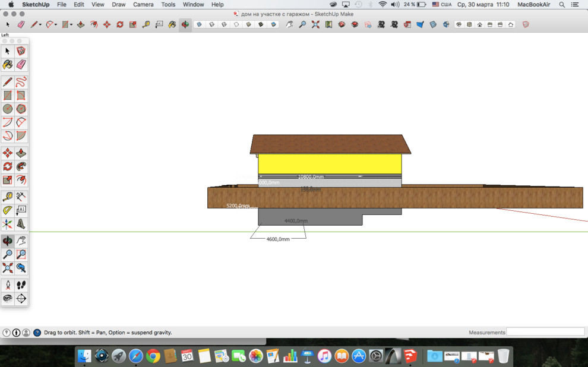Click Zoom Extents in the top toolbar
The height and width of the screenshot is (367, 588).
[315, 25]
